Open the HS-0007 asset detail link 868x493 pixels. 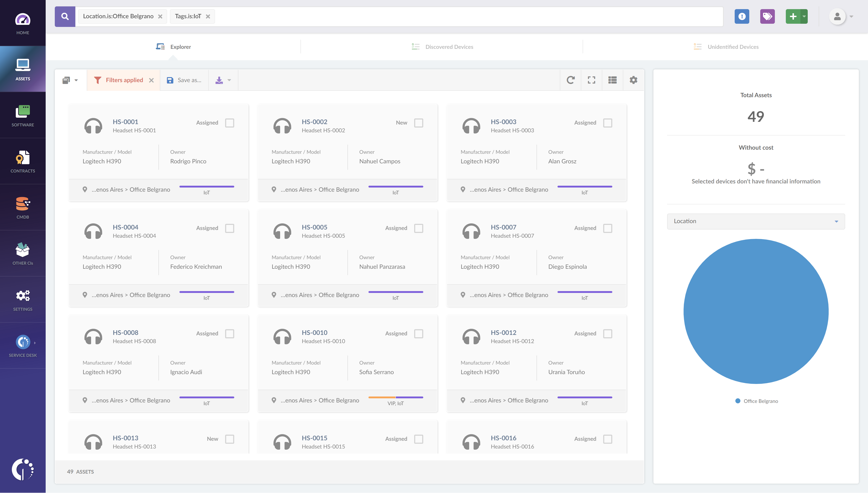pos(503,227)
